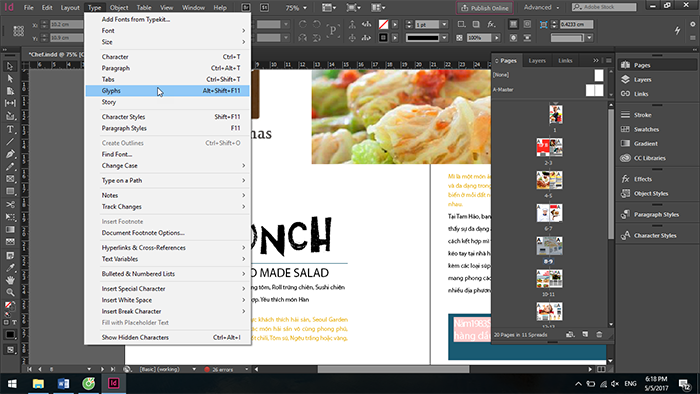Choose Glyphs from the Type menu
The height and width of the screenshot is (394, 700).
point(167,91)
